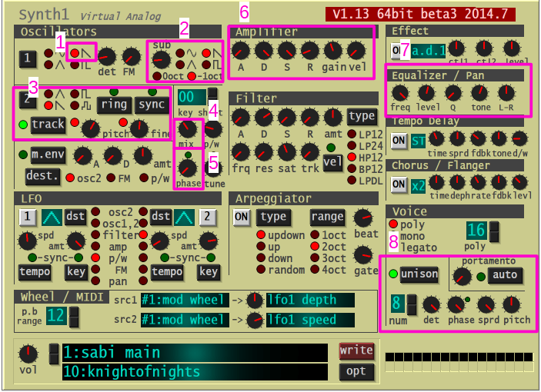Click the LFO 1 selector button
Image resolution: width=541 pixels, height=392 pixels.
tap(28, 217)
